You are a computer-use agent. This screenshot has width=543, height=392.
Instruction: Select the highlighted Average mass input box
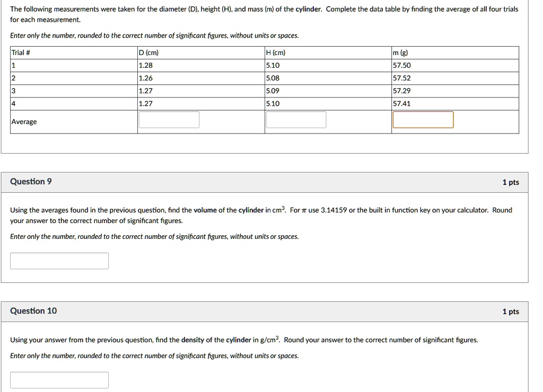(423, 120)
